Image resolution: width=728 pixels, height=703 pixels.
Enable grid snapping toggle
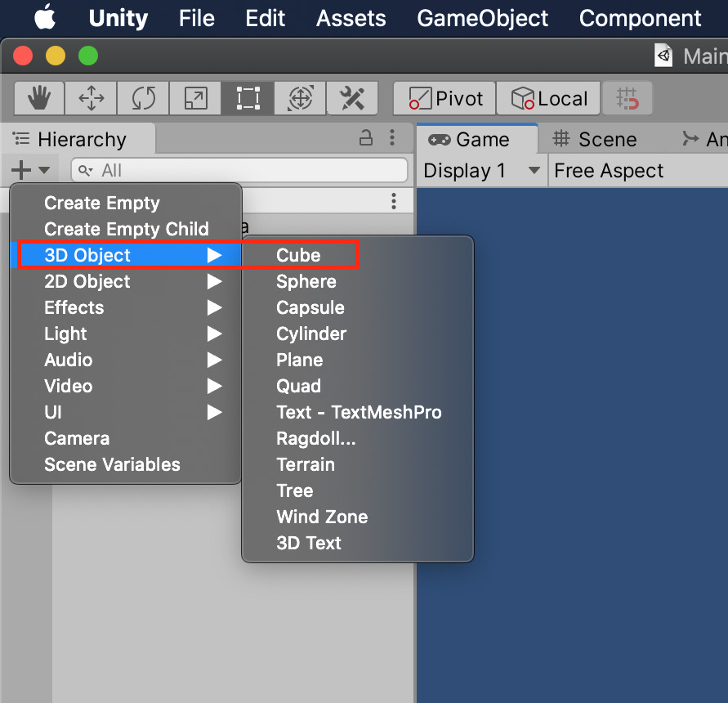click(x=628, y=98)
